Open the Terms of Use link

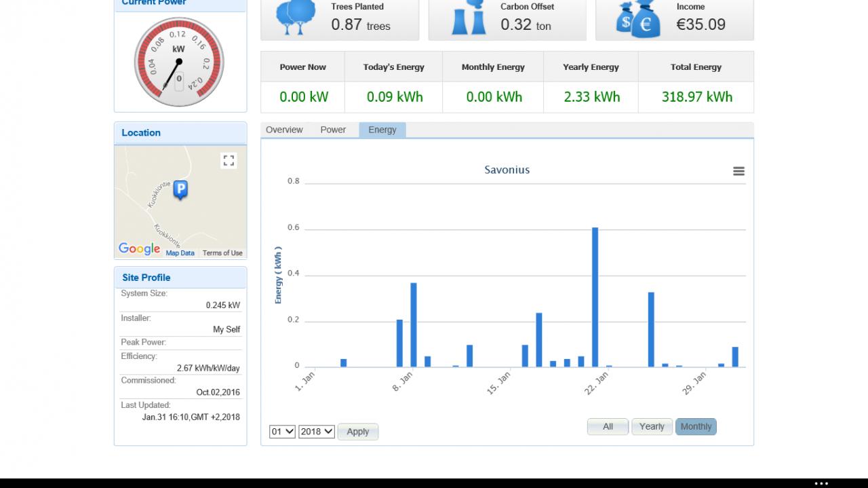tap(222, 253)
